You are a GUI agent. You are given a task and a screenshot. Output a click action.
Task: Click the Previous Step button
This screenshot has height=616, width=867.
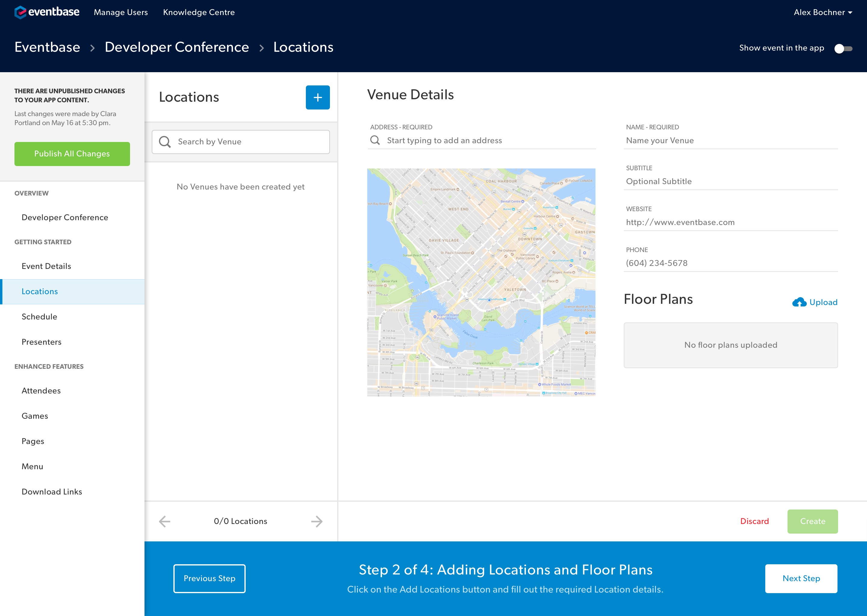pos(210,579)
